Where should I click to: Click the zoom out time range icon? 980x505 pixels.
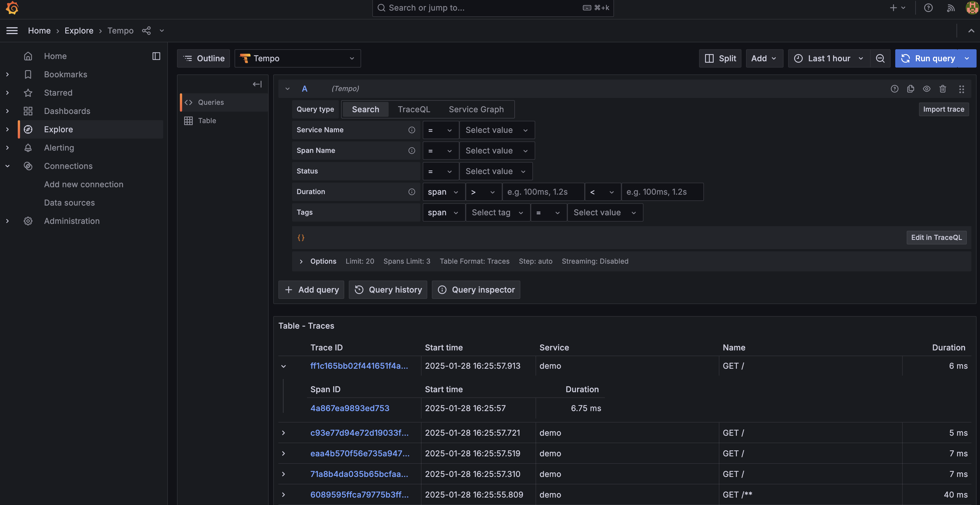pyautogui.click(x=880, y=58)
